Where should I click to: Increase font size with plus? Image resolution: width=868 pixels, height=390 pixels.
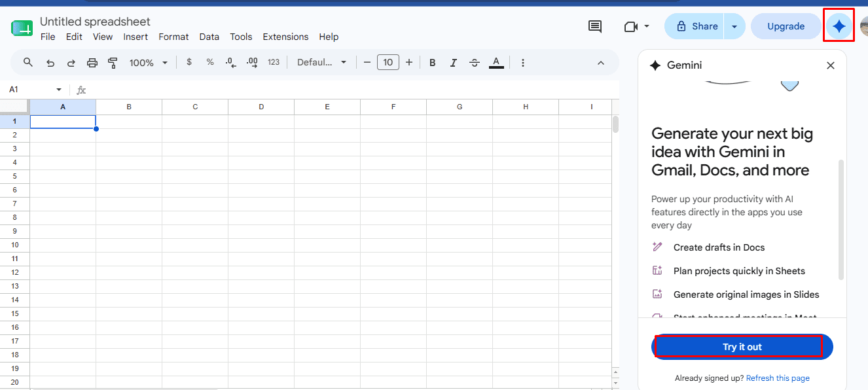pyautogui.click(x=409, y=62)
